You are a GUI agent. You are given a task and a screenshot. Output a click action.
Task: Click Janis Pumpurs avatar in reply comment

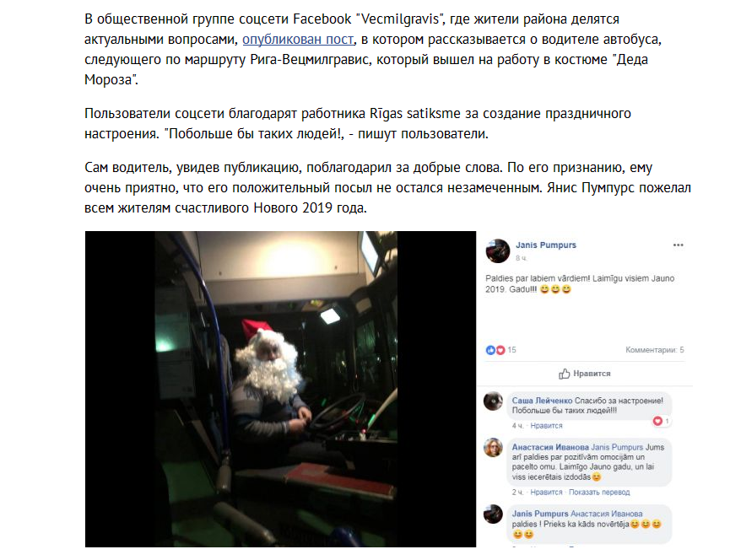[493, 514]
